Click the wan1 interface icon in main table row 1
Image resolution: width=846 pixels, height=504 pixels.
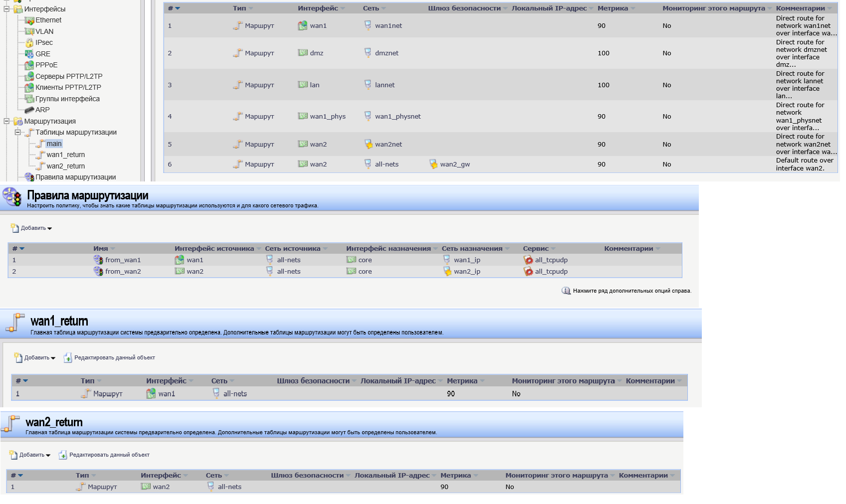[x=303, y=25]
